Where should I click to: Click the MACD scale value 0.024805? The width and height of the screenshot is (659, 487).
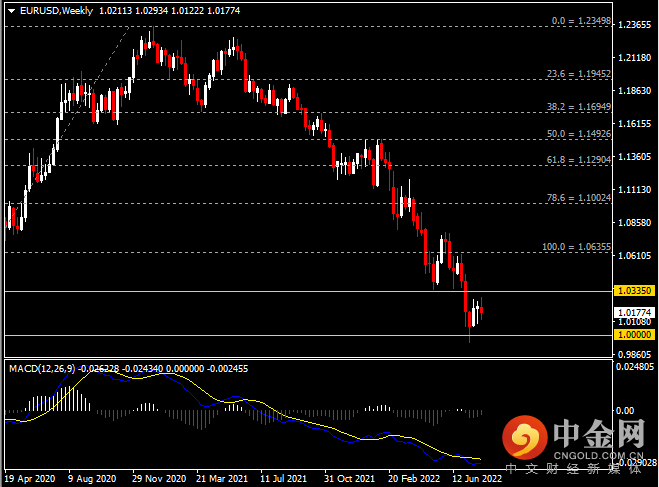tap(635, 367)
